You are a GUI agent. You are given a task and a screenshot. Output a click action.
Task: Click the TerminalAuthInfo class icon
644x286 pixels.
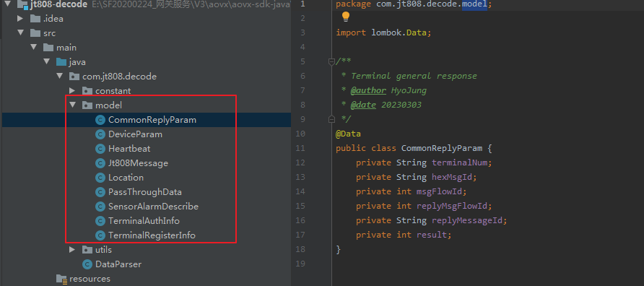[x=100, y=221]
